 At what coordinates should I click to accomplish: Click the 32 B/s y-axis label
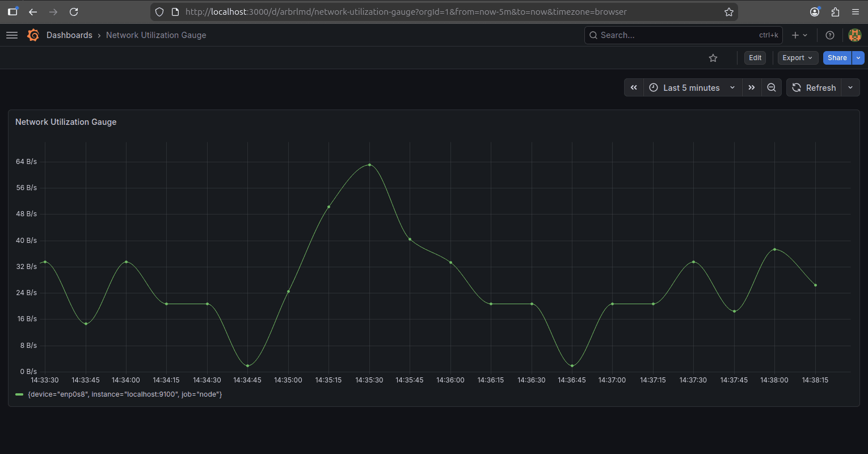[26, 267]
